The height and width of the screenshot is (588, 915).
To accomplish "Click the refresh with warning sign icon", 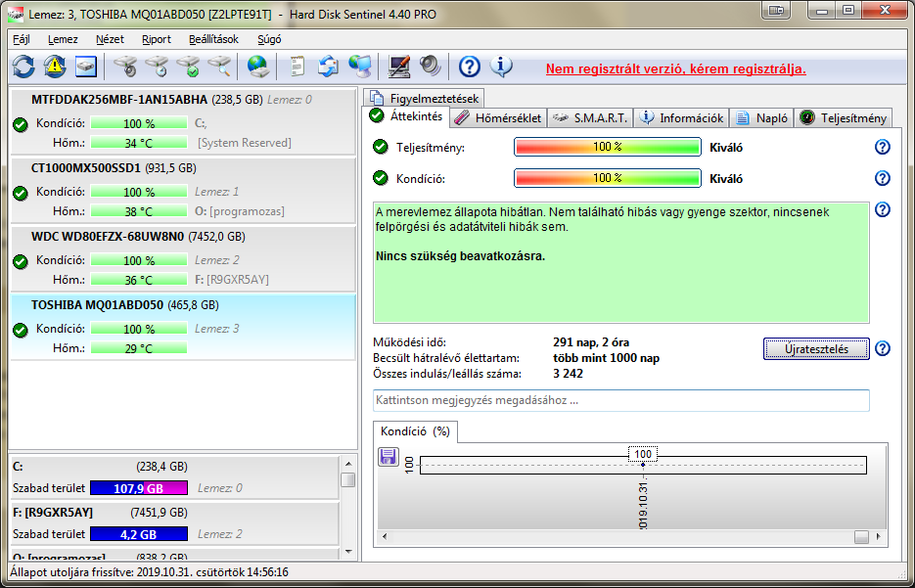I will tap(55, 68).
